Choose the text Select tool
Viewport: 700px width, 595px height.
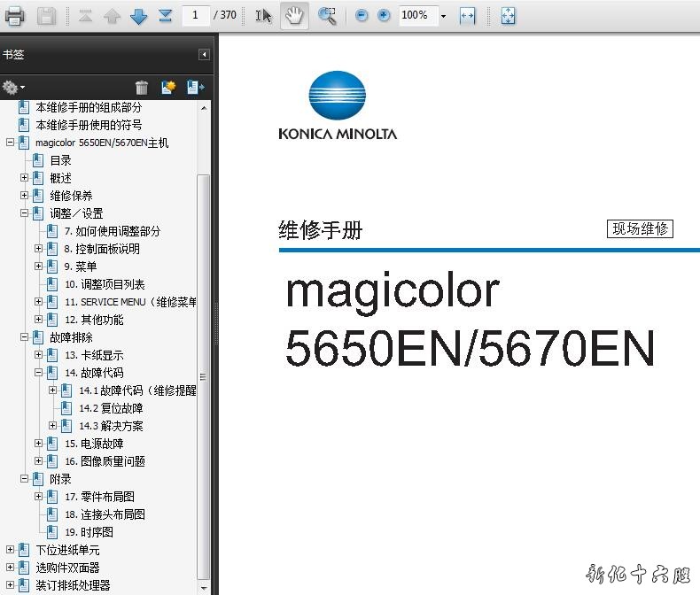click(264, 15)
